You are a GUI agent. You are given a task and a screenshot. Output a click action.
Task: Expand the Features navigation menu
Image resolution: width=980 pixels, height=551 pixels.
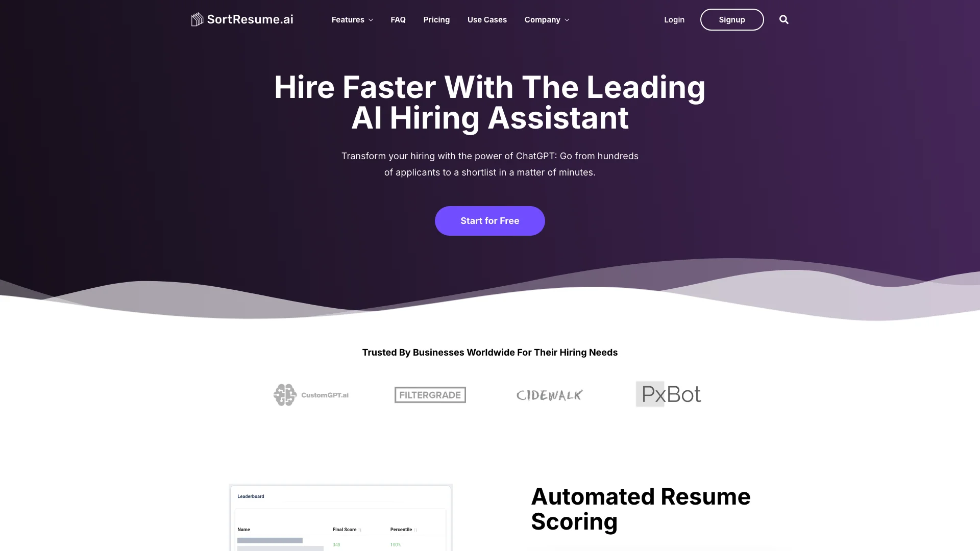point(352,19)
